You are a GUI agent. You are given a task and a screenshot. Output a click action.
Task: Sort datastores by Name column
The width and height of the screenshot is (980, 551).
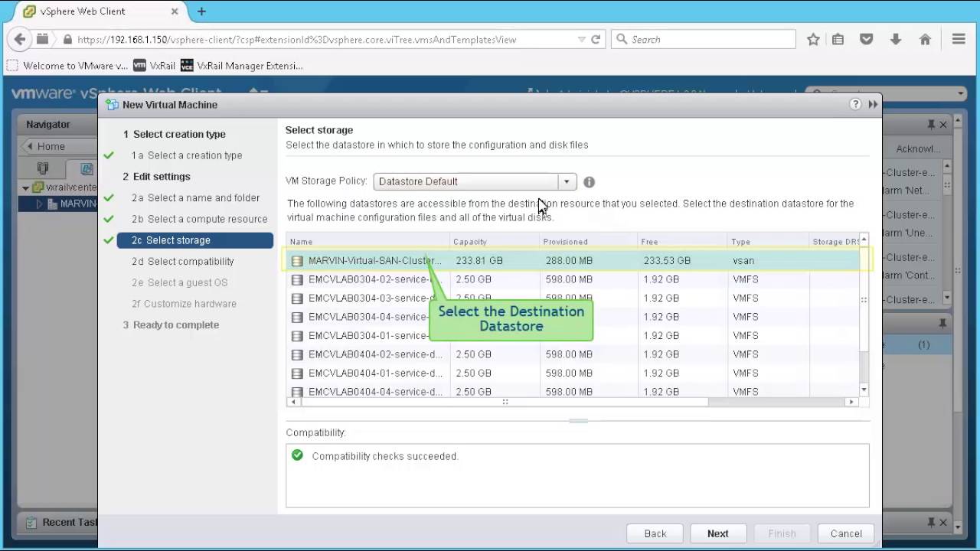[367, 242]
